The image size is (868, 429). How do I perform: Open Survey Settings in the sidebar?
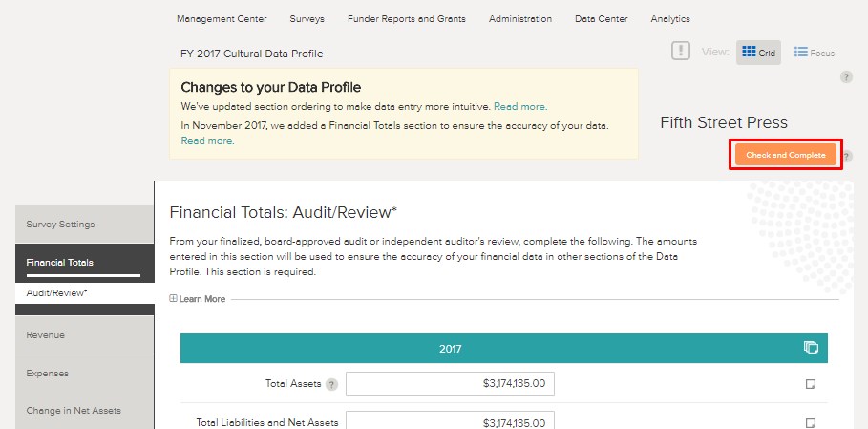pos(60,225)
